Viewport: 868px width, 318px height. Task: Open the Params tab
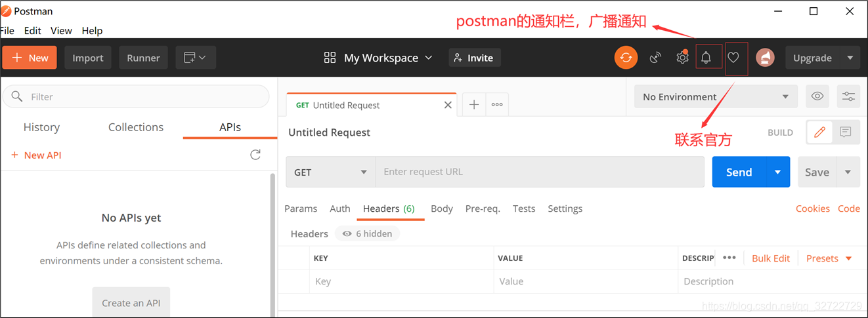301,209
